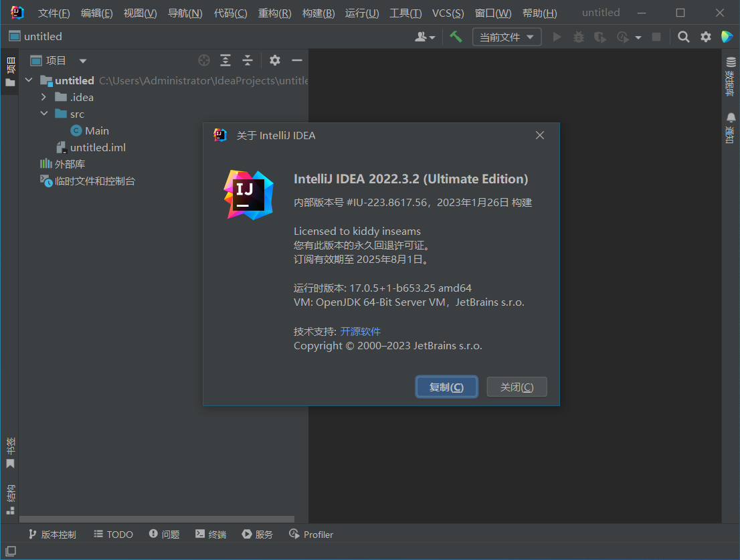
Task: Hide the project panel with minus icon
Action: click(x=297, y=60)
